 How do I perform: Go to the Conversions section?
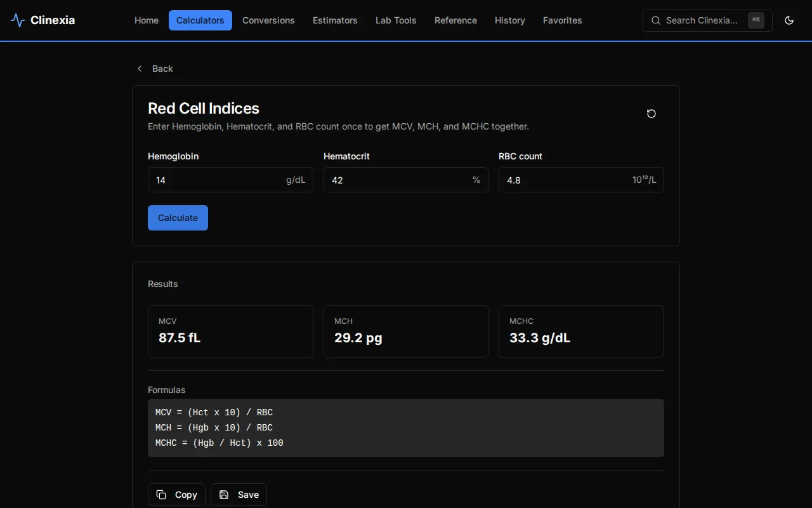268,20
